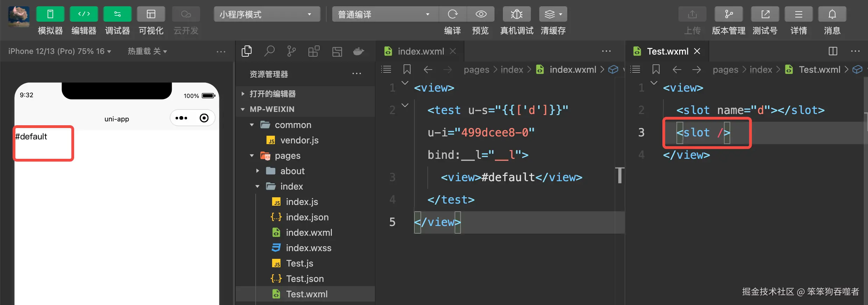Split the right editor group
The width and height of the screenshot is (868, 305).
(x=833, y=51)
